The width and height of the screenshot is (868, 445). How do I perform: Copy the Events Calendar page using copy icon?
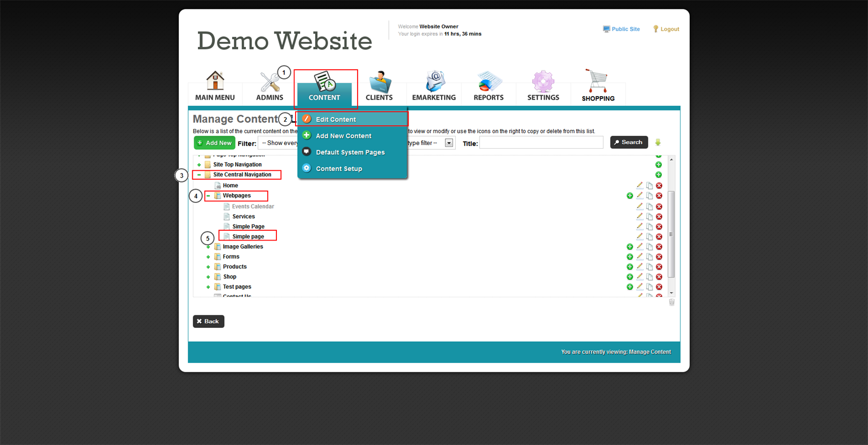(x=649, y=206)
